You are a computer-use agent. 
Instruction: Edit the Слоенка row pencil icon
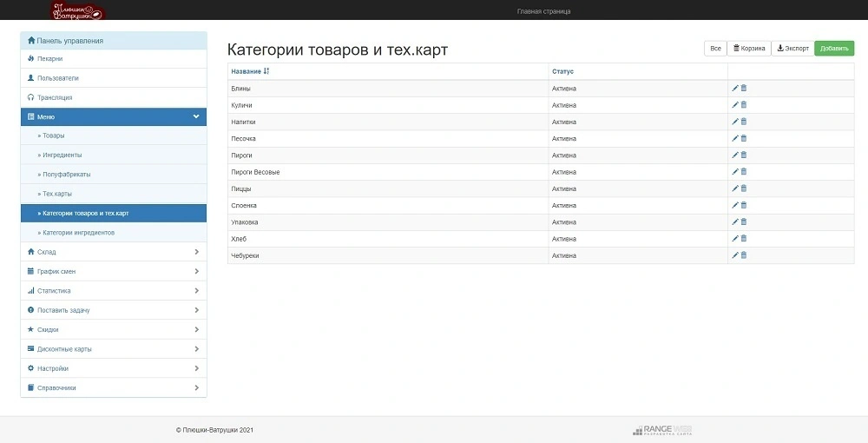pos(735,205)
